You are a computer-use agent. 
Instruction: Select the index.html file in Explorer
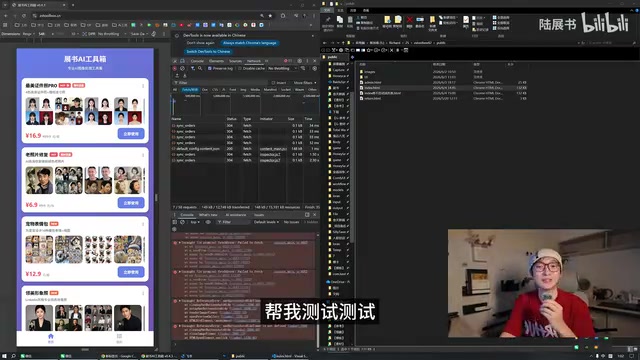(372, 87)
